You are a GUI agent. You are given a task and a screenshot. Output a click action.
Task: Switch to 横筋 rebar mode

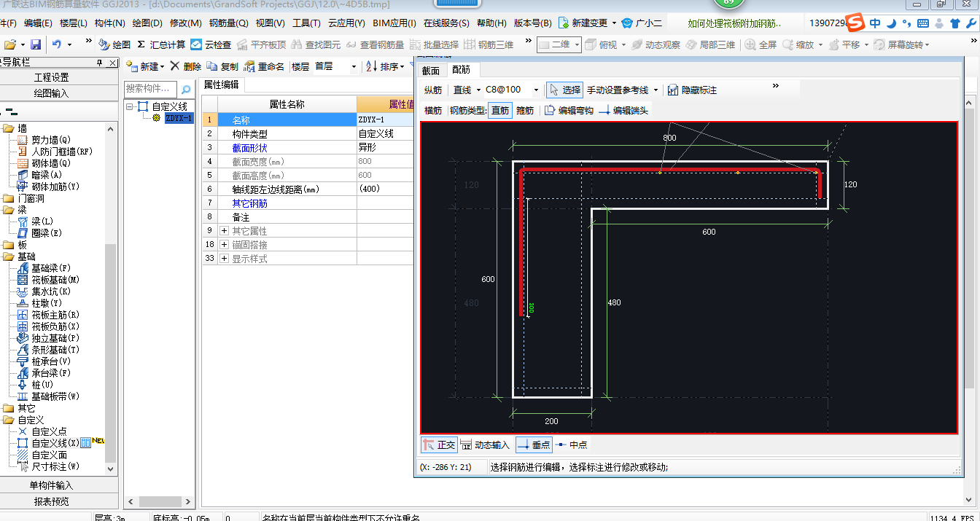tap(433, 111)
